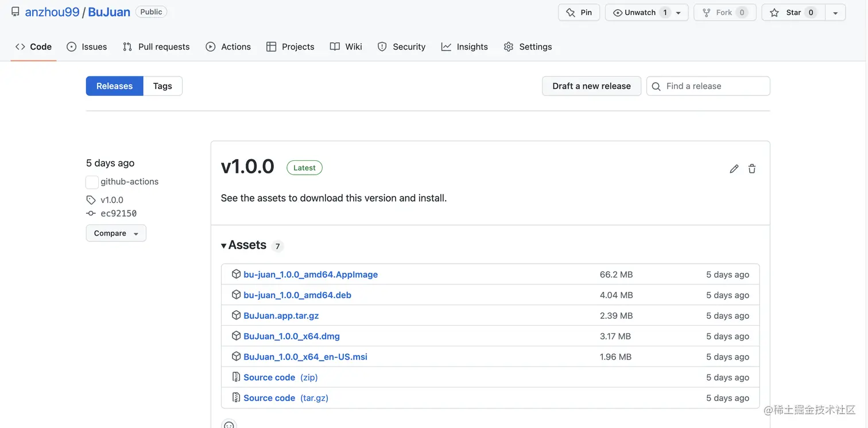Screen dimensions: 868x428
Task: Click the Public visibility badge
Action: 152,12
